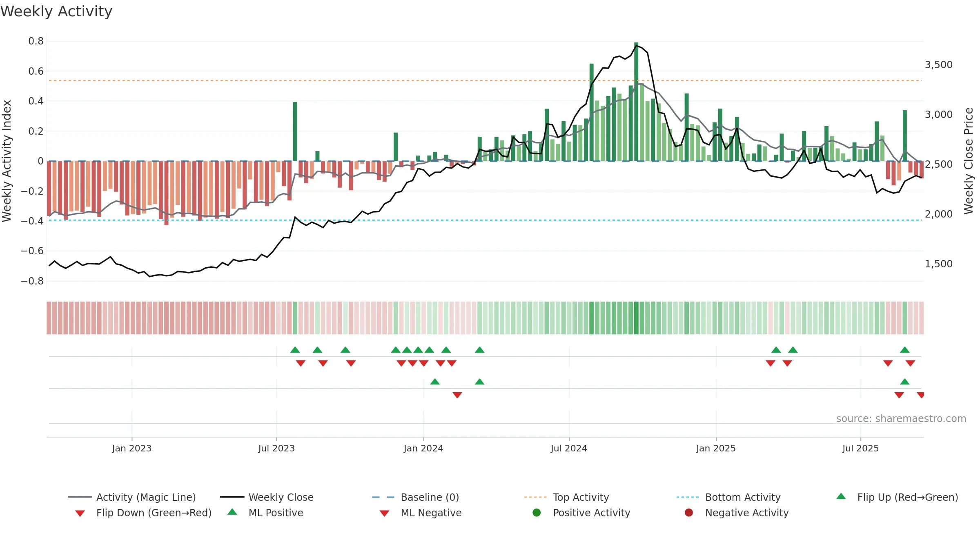Click the source: sharemaestro.com text
The image size is (980, 551).
[901, 419]
